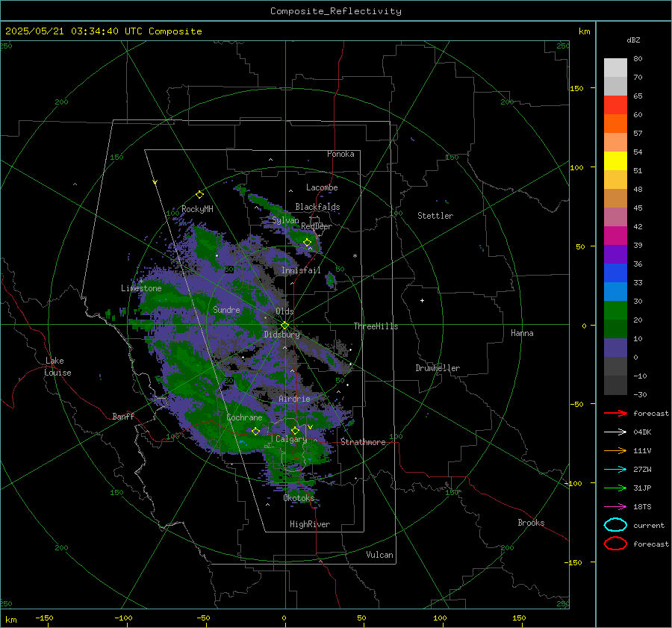
Task: Click the cyan current ellipse symbol
Action: pos(615,525)
